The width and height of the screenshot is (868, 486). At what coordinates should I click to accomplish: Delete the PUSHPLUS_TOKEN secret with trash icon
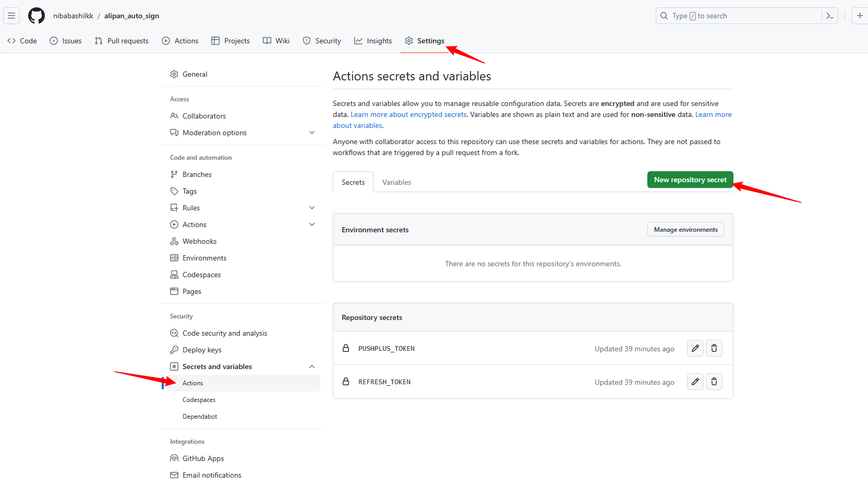(714, 348)
